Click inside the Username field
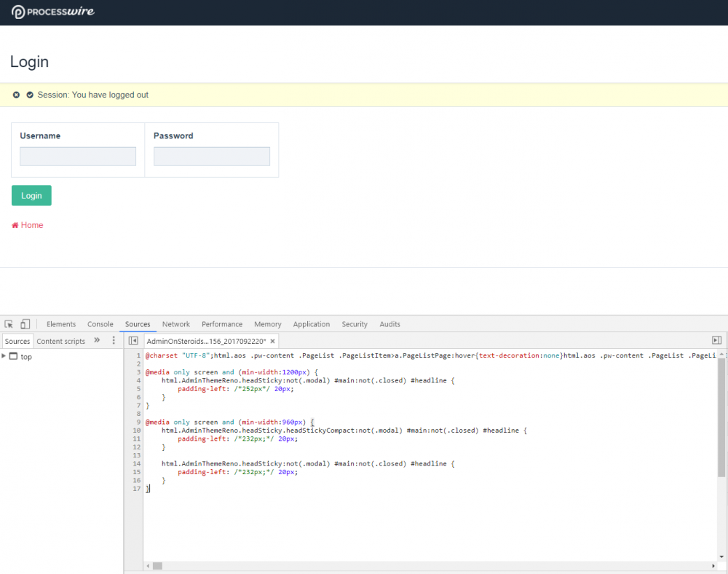This screenshot has height=574, width=728. pyautogui.click(x=78, y=157)
